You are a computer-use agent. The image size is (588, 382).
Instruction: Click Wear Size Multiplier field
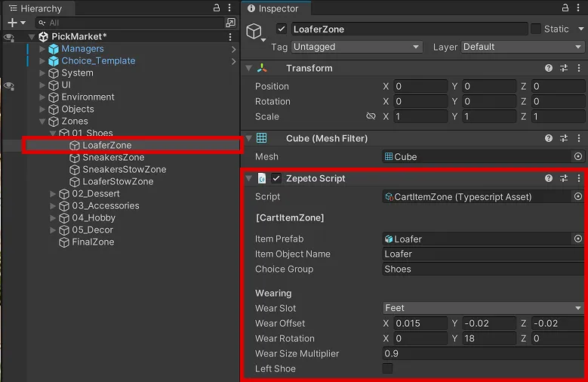[x=483, y=353]
